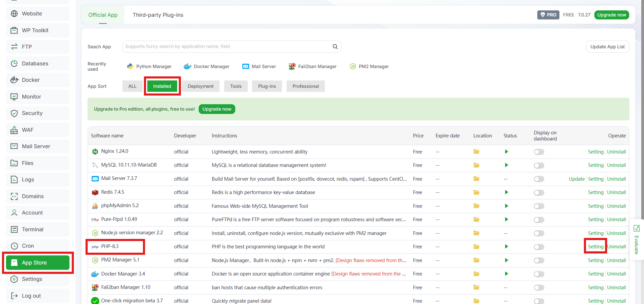Click Upgrade now in the green banner
The height and width of the screenshot is (304, 644).
tap(217, 109)
